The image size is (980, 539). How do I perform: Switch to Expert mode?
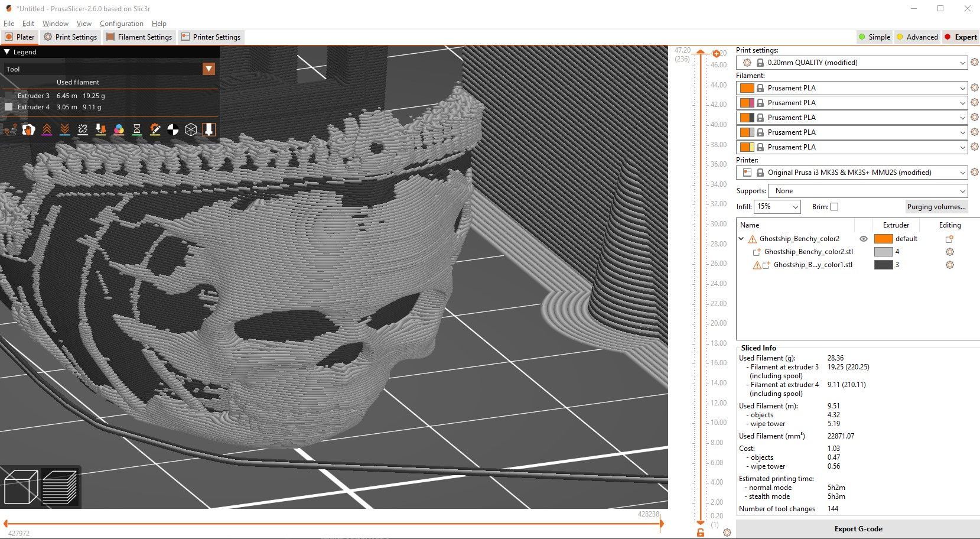[960, 37]
